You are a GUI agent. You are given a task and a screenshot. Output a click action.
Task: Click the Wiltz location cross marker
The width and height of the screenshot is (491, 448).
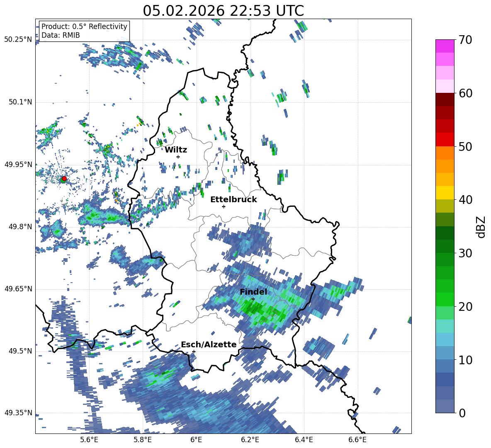[178, 157]
